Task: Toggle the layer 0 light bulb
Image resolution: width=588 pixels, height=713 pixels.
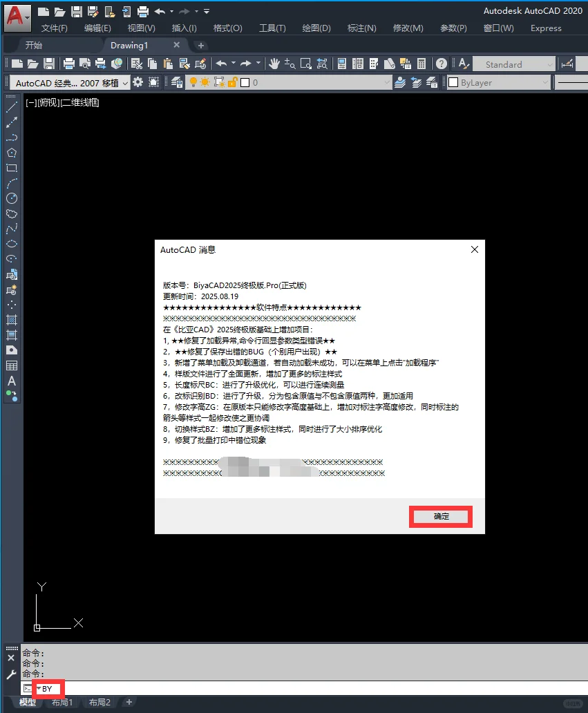Action: pyautogui.click(x=192, y=82)
